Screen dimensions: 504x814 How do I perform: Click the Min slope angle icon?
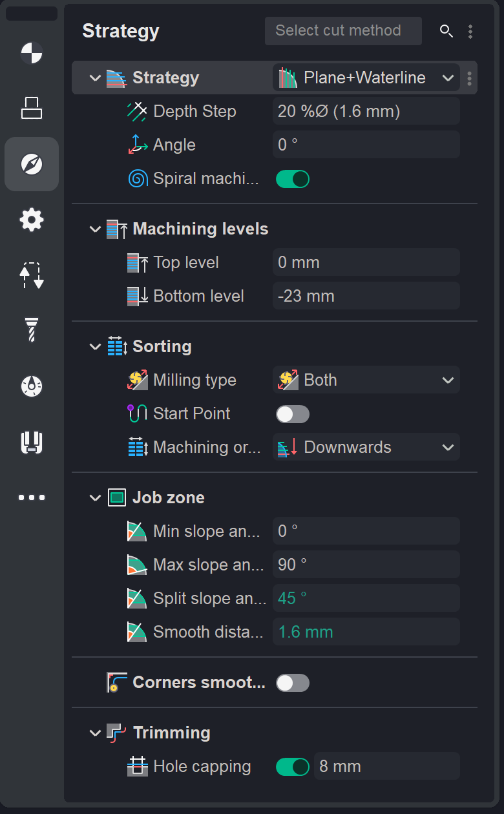pyautogui.click(x=138, y=531)
